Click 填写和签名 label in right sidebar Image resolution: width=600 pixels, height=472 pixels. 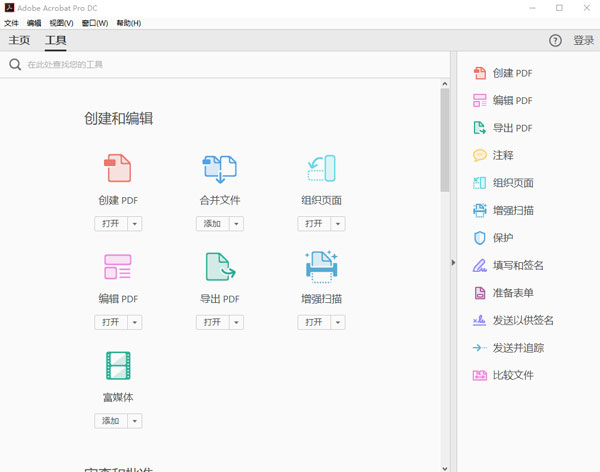(518, 265)
